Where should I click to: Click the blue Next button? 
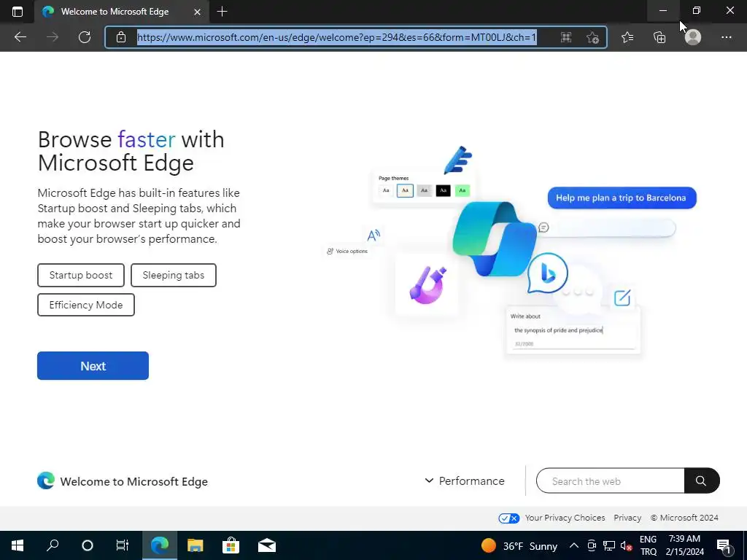pos(93,366)
